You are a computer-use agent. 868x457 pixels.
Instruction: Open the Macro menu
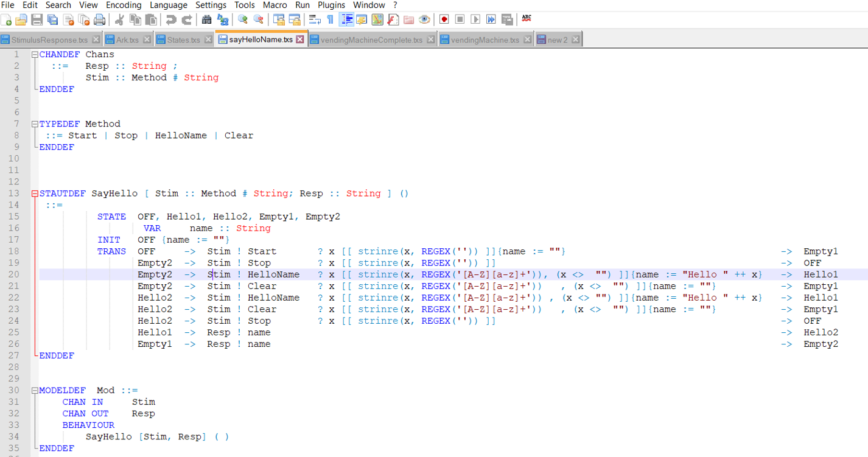coord(275,5)
